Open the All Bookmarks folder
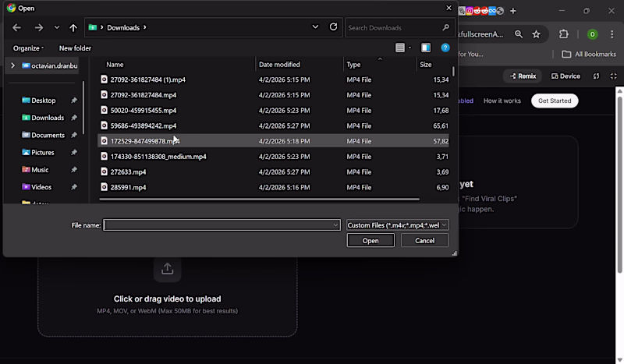624x364 pixels. [589, 54]
